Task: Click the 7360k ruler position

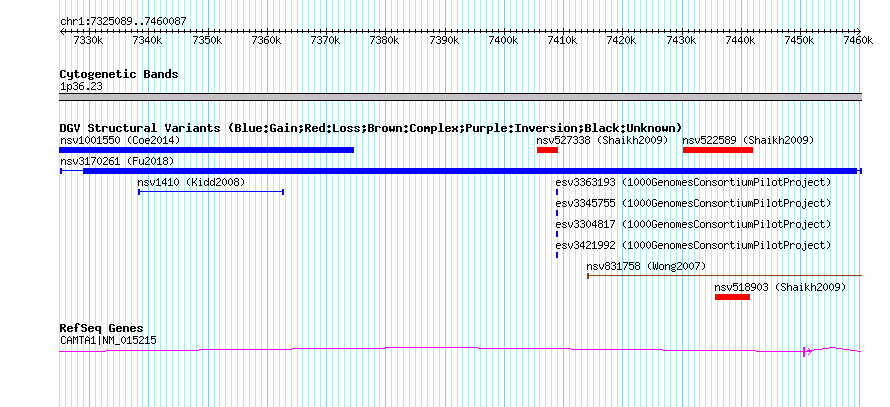Action: (x=266, y=41)
